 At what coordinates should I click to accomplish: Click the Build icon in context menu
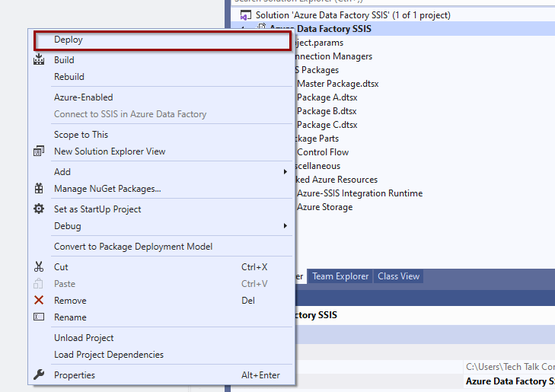(x=39, y=59)
